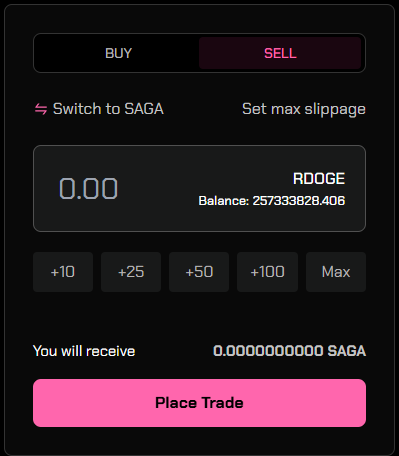Set the amount to Max
399x456 pixels.
(x=336, y=272)
